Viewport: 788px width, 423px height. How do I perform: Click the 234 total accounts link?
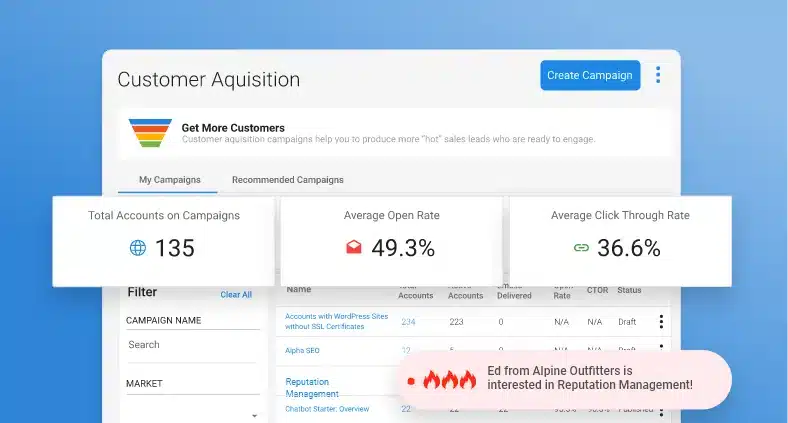pyautogui.click(x=408, y=322)
